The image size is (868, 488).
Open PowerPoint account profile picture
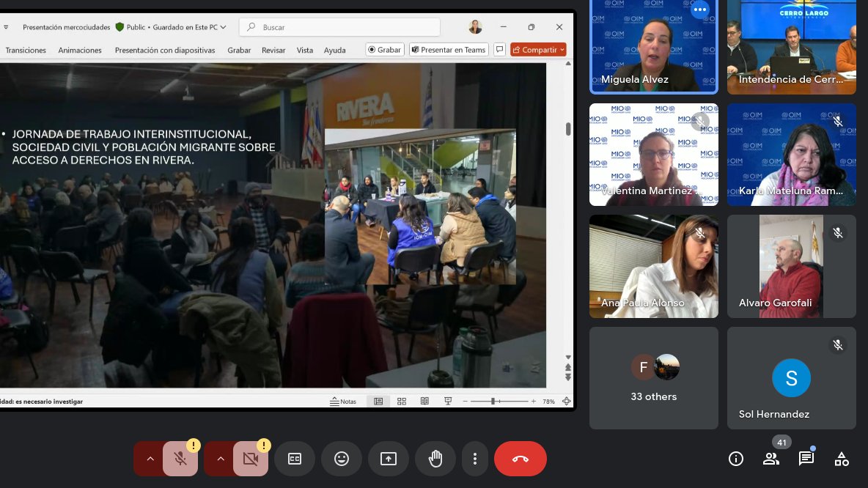(475, 26)
